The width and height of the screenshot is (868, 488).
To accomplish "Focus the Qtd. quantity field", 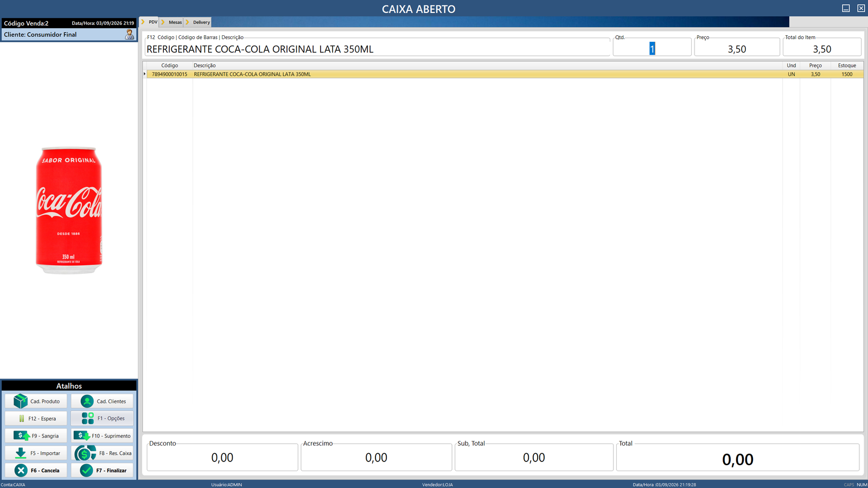I will [x=652, y=49].
